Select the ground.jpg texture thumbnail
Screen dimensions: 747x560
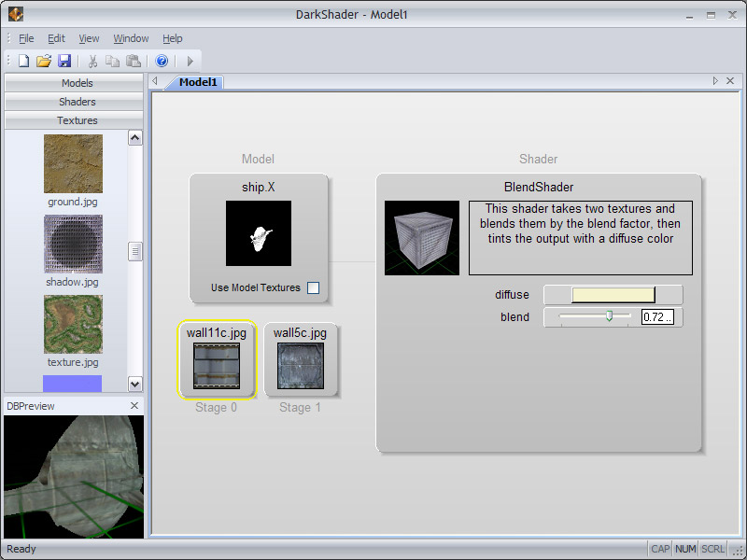point(73,164)
